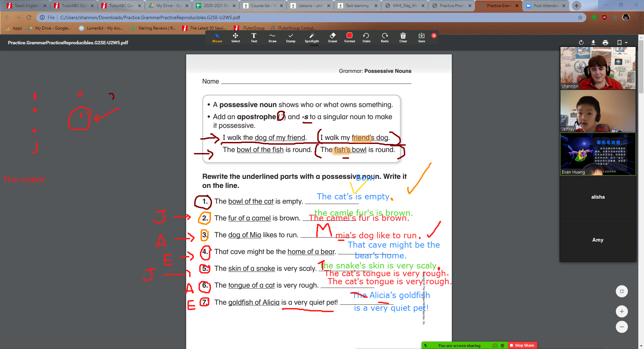
Task: Switch to the 2020-2021 spreadsheet tab
Action: [x=216, y=6]
